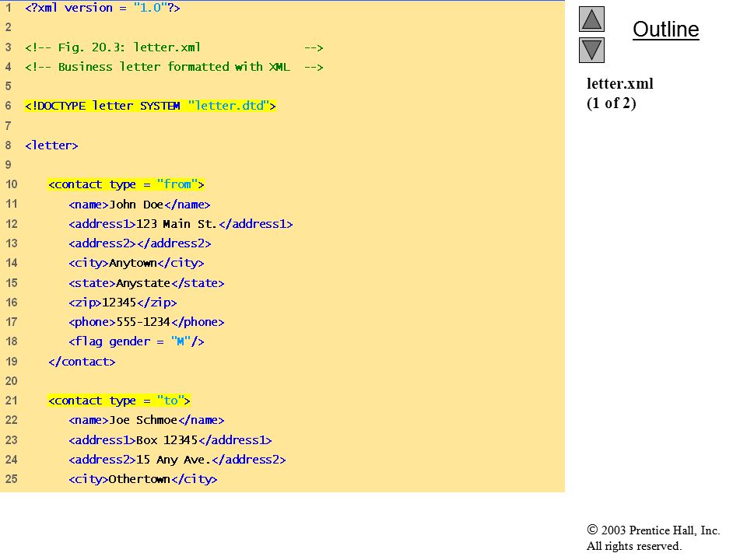The image size is (747, 560).
Task: Click the 2003 Prentice Hall copyright text
Action: [653, 530]
